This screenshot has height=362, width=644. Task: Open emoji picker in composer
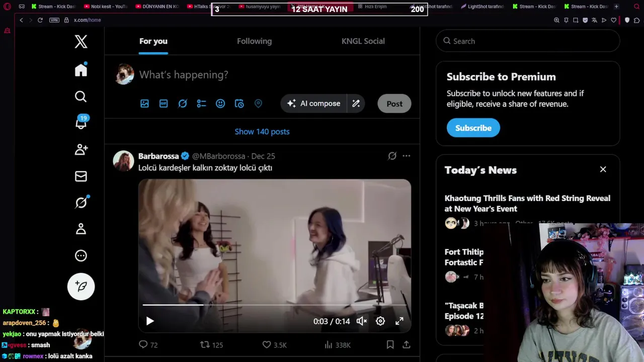pyautogui.click(x=220, y=104)
